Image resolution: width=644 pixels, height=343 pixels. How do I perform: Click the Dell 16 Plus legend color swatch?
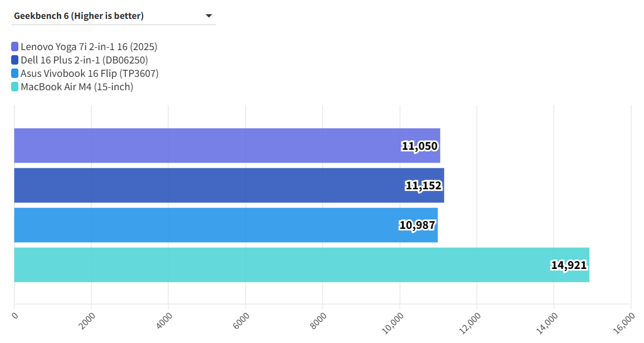pyautogui.click(x=15, y=60)
